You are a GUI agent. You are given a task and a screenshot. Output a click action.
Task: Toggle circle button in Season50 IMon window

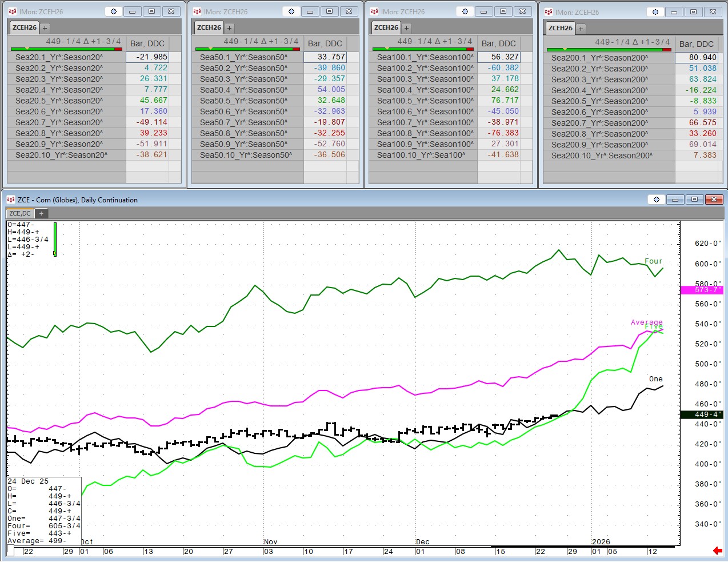pyautogui.click(x=291, y=11)
